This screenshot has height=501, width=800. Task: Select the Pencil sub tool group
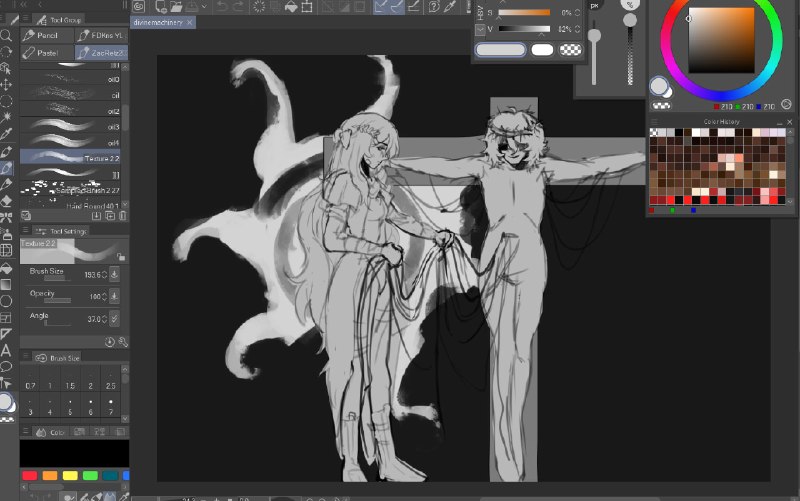[47, 35]
